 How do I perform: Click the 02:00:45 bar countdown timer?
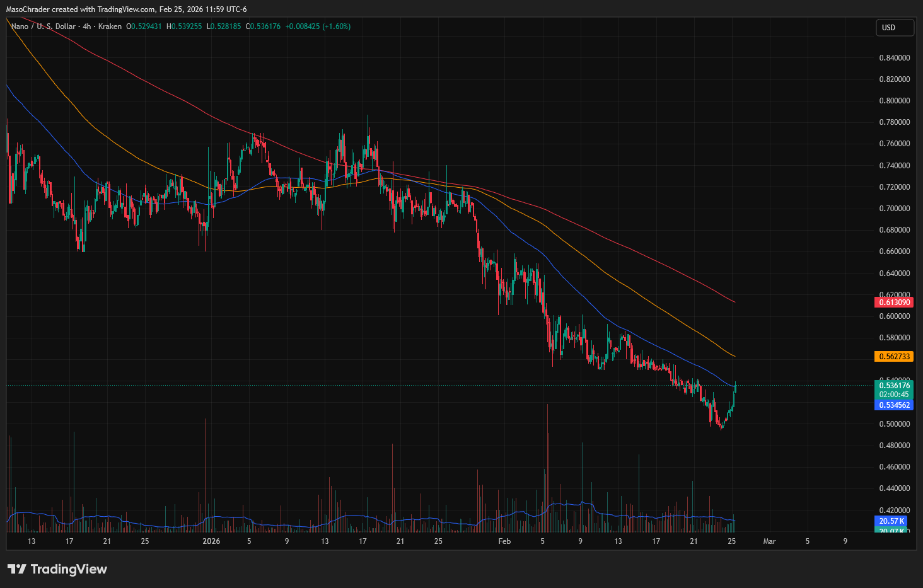pyautogui.click(x=895, y=395)
